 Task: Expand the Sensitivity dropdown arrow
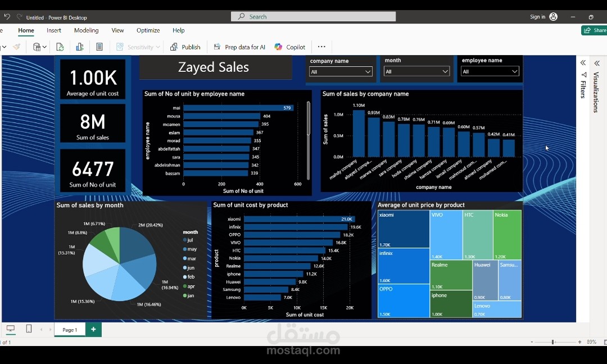tap(158, 47)
